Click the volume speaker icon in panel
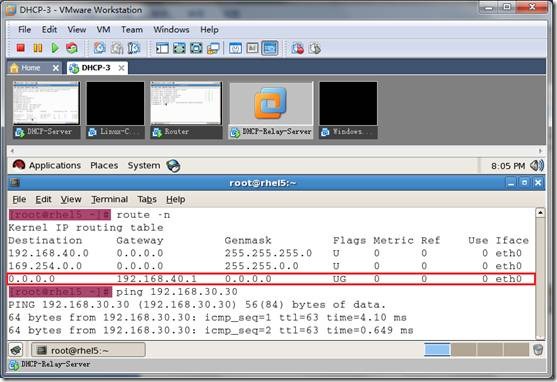 click(x=536, y=166)
